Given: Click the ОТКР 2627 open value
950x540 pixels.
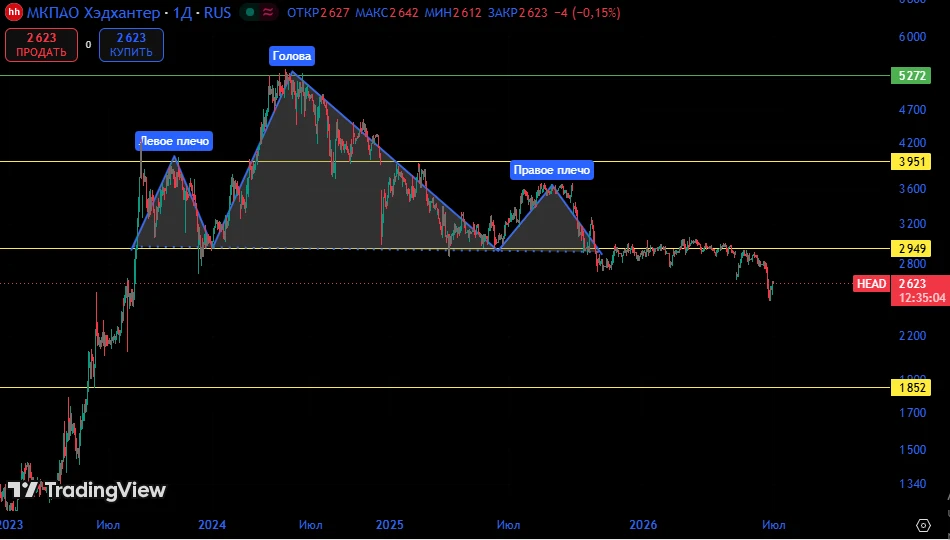Looking at the screenshot, I should [318, 13].
